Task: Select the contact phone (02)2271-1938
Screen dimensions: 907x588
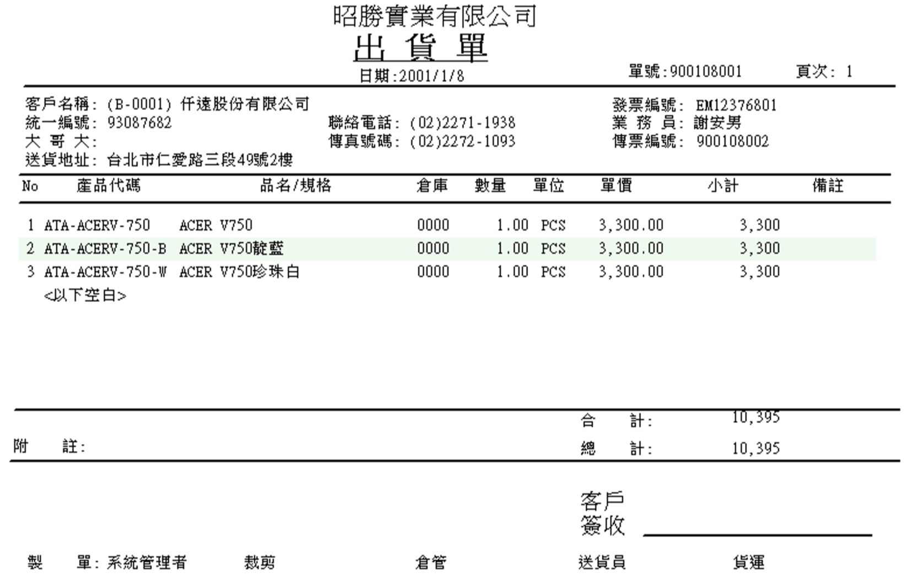Action: click(x=462, y=122)
